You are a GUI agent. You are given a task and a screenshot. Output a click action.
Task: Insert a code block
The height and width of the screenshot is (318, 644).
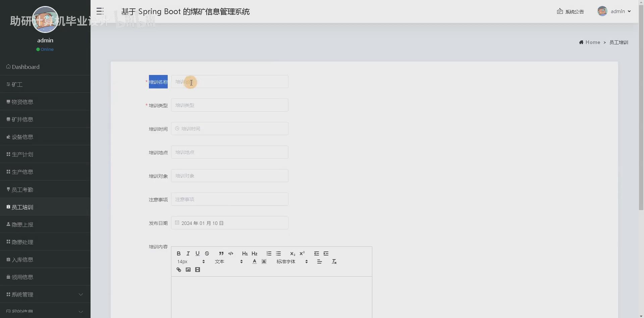click(x=230, y=253)
